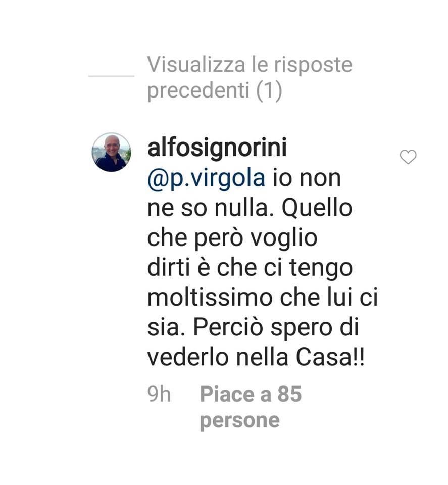448x485 pixels.
Task: Visit profile by clicking bold alfosignorini name
Action: tap(217, 149)
